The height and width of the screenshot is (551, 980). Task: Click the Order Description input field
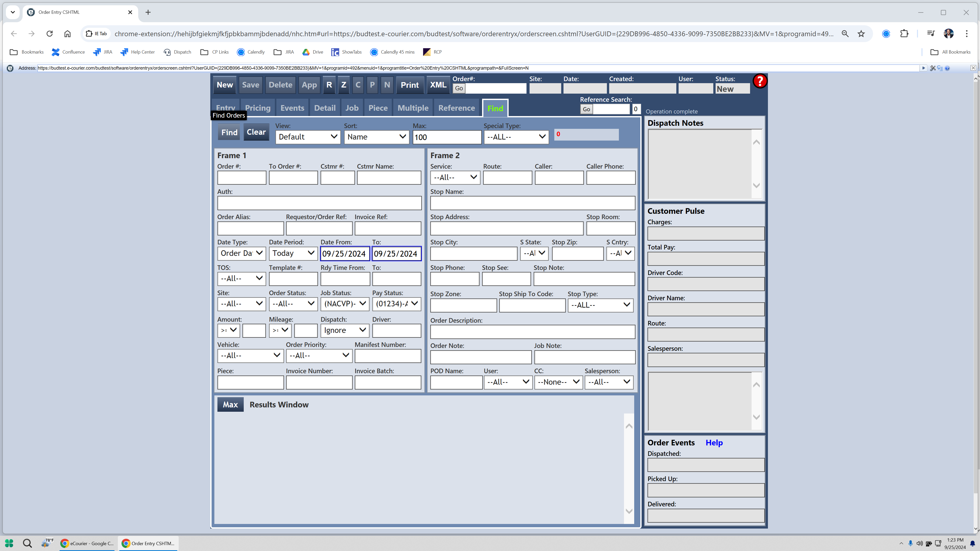pos(533,332)
